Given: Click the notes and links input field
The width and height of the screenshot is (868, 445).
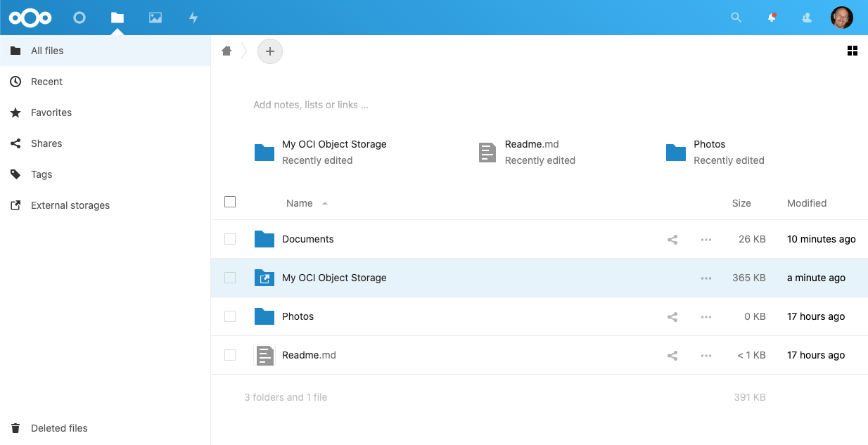Looking at the screenshot, I should tap(310, 104).
